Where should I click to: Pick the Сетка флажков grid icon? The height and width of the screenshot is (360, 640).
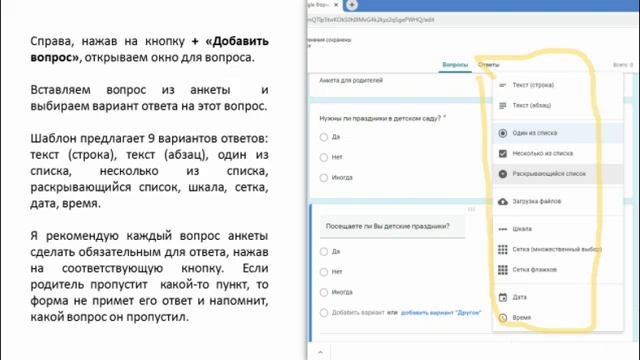(x=503, y=270)
